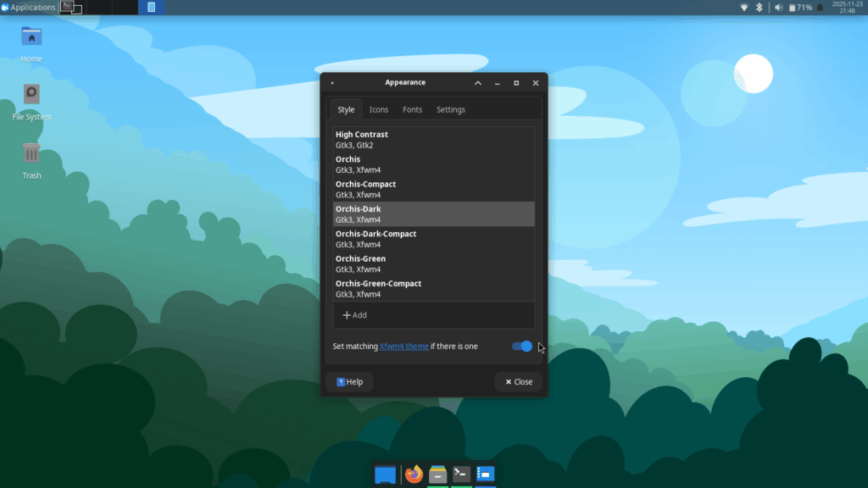Open the file manager from the dock

pos(437,474)
